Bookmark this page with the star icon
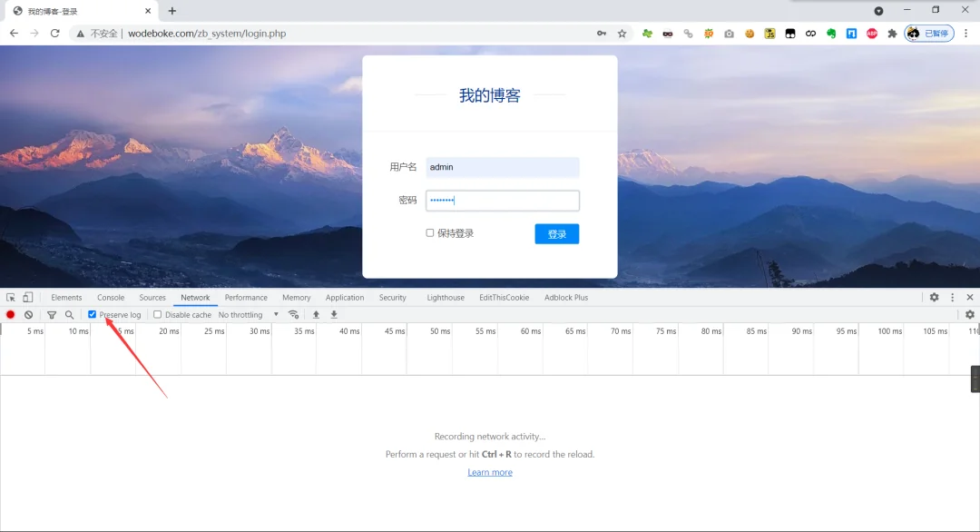Viewport: 980px width, 532px height. [x=622, y=33]
